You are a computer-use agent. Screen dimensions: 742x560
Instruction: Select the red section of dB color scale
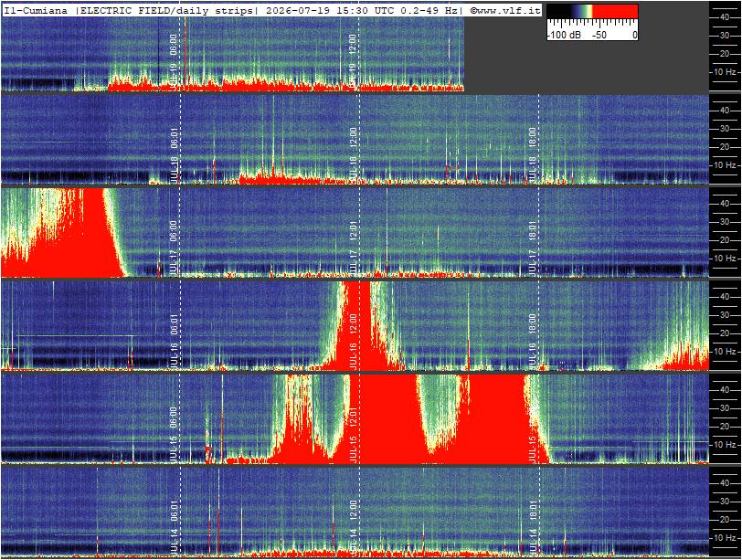[615, 11]
